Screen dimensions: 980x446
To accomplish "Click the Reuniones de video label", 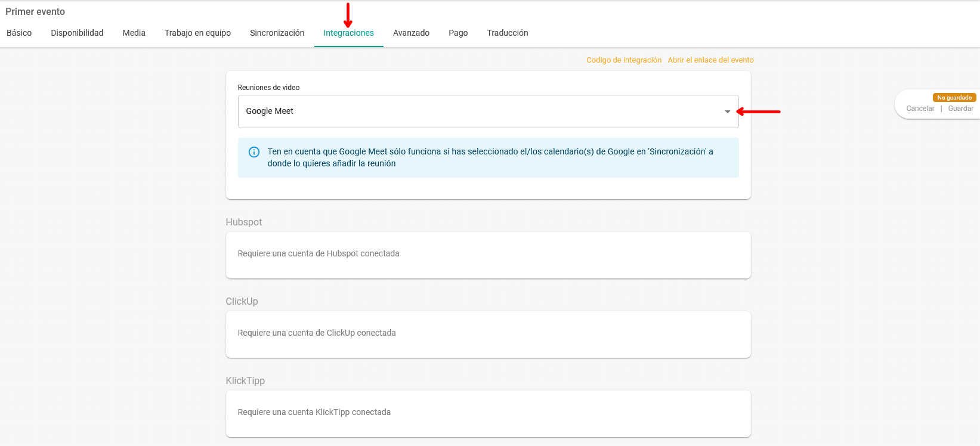I will click(268, 88).
